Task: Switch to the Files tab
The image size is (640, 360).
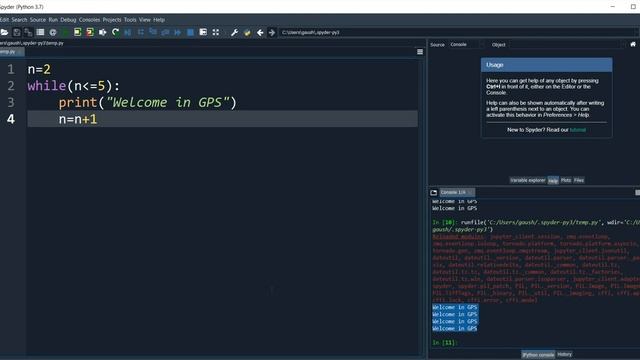Action: pos(579,180)
